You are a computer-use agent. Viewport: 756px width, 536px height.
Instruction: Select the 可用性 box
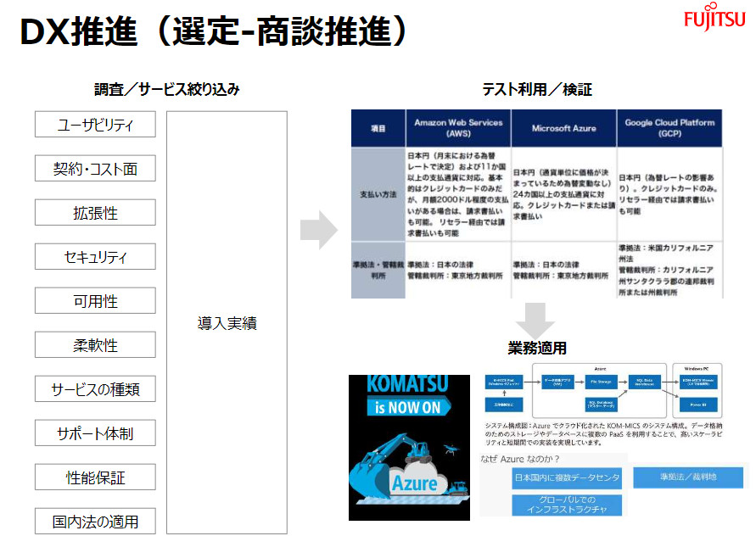pos(96,301)
